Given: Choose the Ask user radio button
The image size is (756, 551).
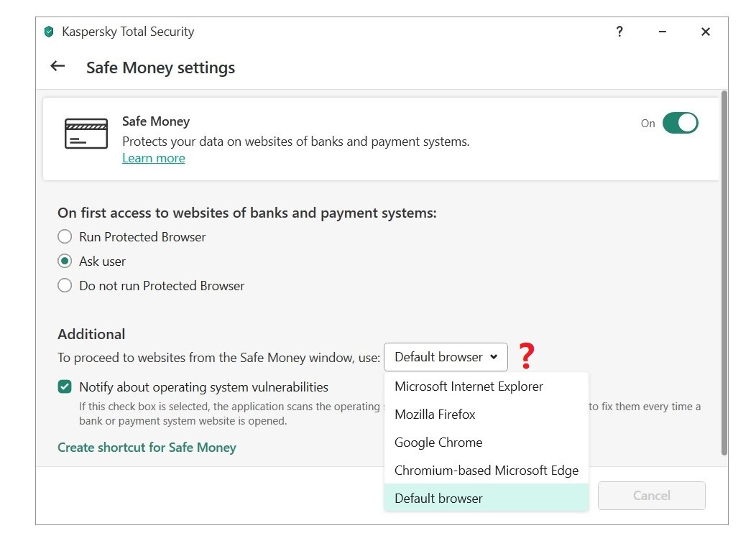Looking at the screenshot, I should 65,261.
